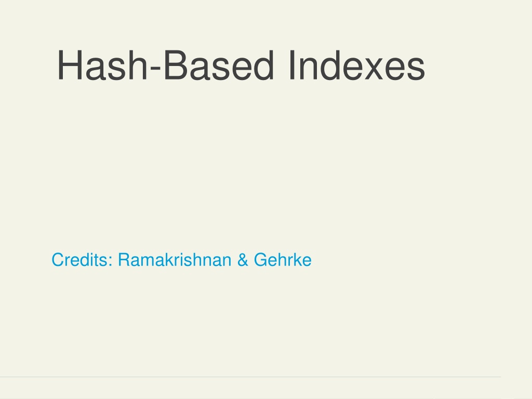532x399 pixels.
Task: Click the word 'Indexes' in the title
Action: pyautogui.click(x=357, y=65)
